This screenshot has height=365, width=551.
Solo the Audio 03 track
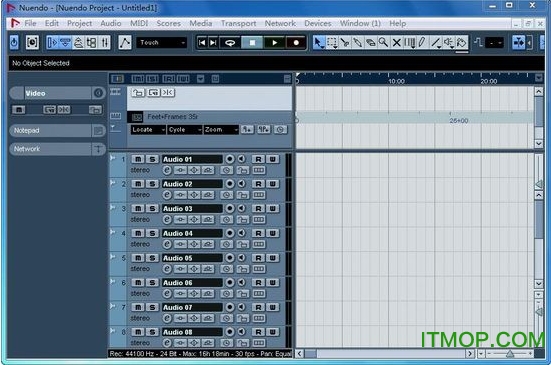152,208
